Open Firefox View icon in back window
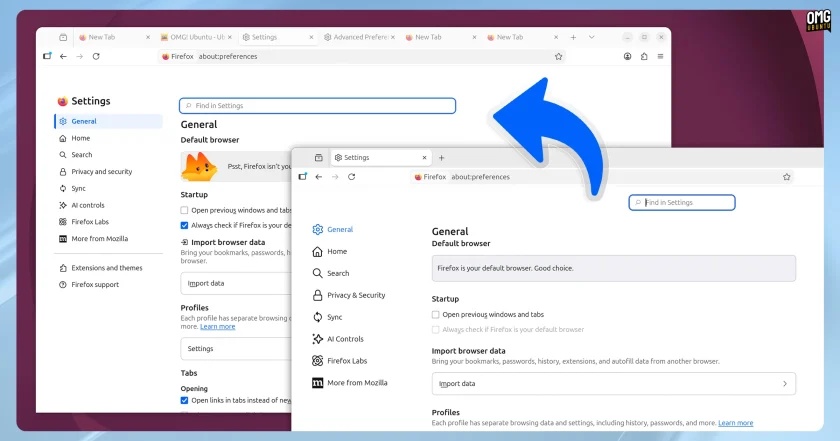840x441 pixels. pos(63,37)
